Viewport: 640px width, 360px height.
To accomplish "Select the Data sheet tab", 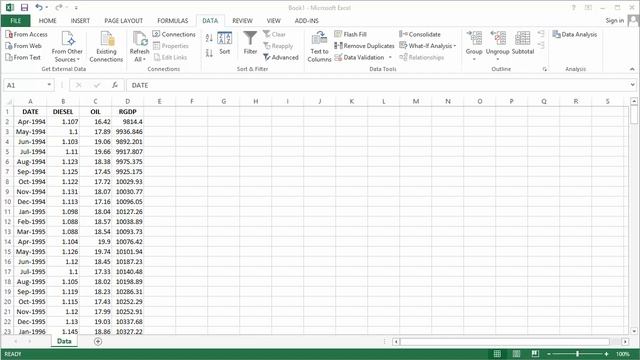I will click(x=64, y=341).
